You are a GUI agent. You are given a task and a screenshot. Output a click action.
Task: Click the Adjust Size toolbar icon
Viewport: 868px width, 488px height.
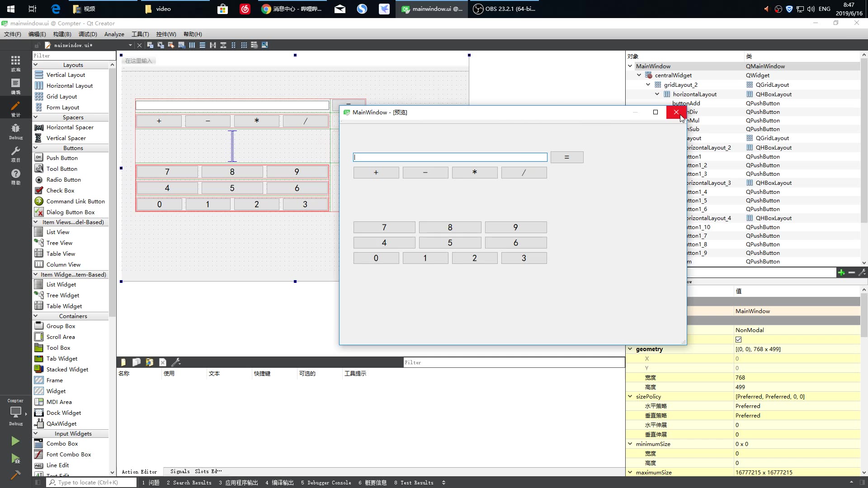[x=265, y=45]
